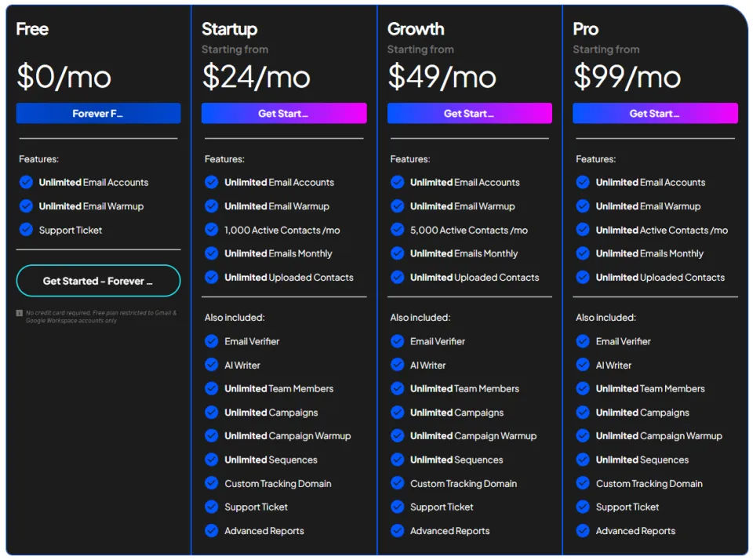The height and width of the screenshot is (560, 753).
Task: Click the Startup plan's Custom Tracking Domain checkmark
Action: 211,483
